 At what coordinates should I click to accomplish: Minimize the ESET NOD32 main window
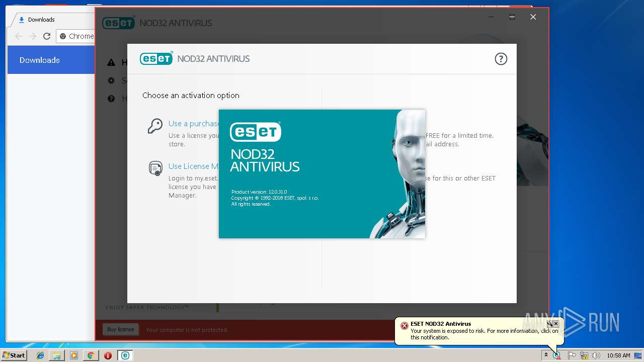[491, 17]
